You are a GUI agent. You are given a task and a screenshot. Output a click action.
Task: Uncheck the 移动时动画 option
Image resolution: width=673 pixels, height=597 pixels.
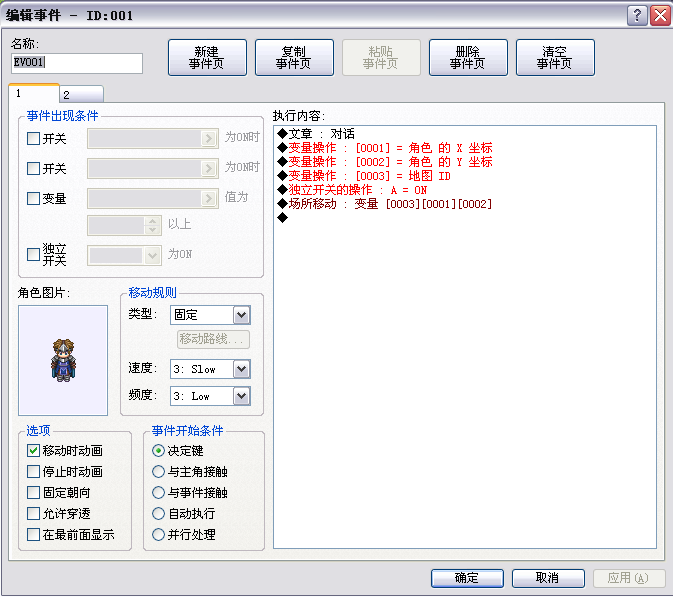[x=33, y=450]
